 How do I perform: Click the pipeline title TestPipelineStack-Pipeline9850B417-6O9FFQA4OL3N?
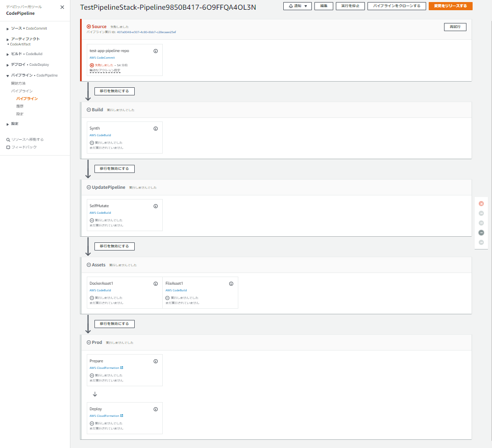coord(168,7)
